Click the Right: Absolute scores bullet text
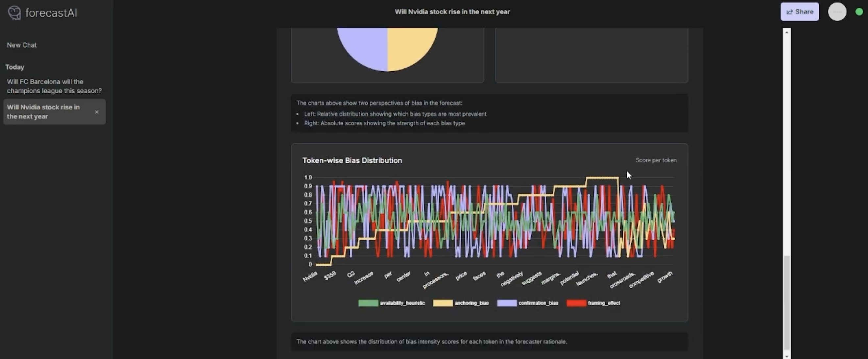The height and width of the screenshot is (359, 868). (384, 123)
